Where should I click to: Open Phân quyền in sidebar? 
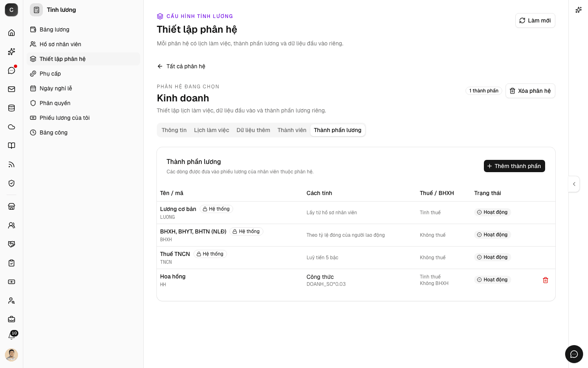pos(83,103)
